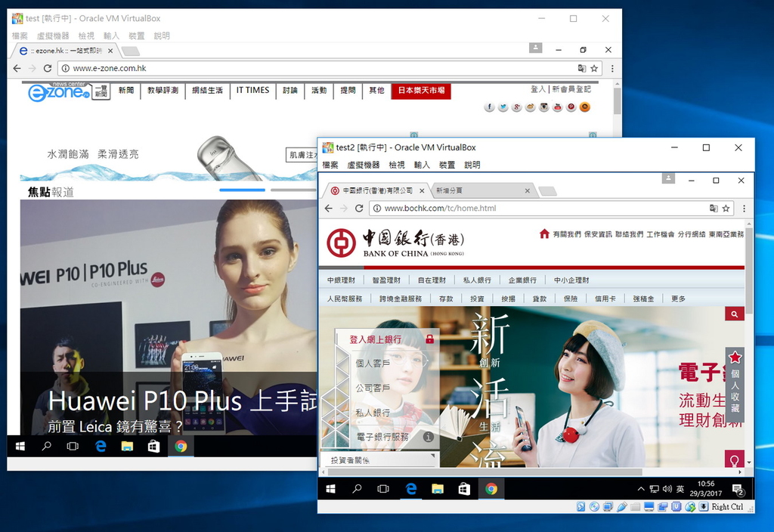
Task: Open e-zone's YouTube icon
Action: [557, 107]
